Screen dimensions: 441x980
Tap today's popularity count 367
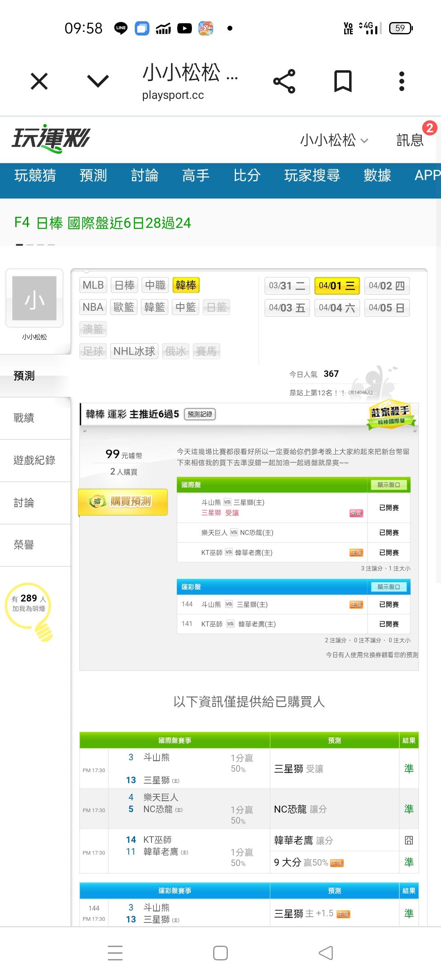click(331, 374)
